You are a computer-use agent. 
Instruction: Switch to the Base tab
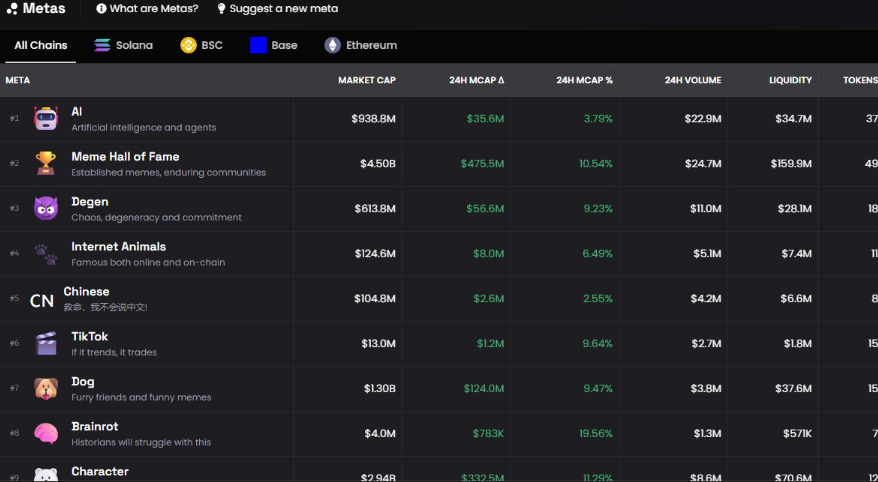(274, 45)
